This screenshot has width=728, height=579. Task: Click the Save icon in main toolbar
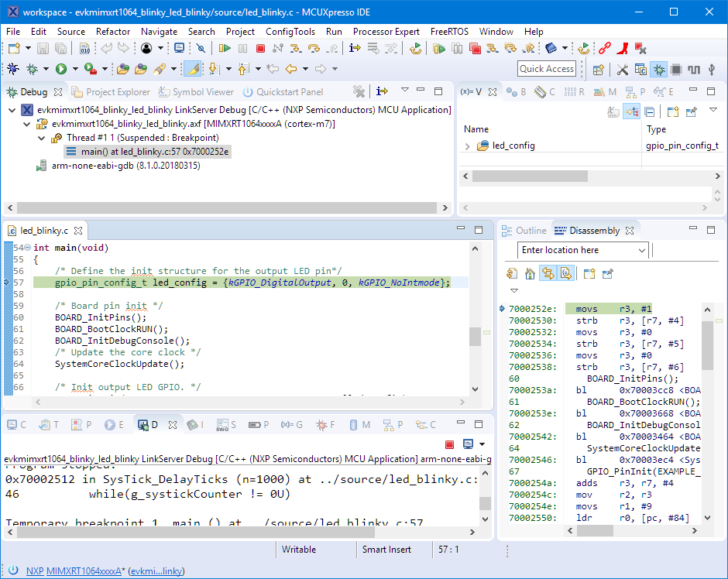[42, 49]
